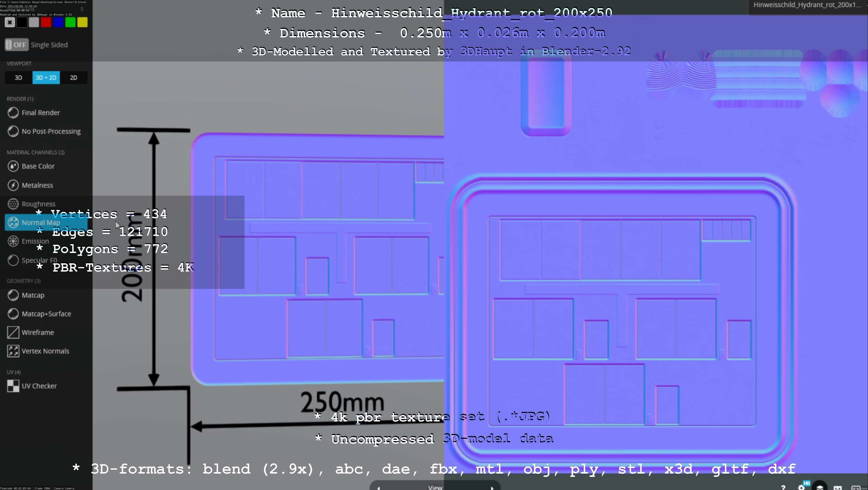Pick the red background swatch

pos(46,22)
